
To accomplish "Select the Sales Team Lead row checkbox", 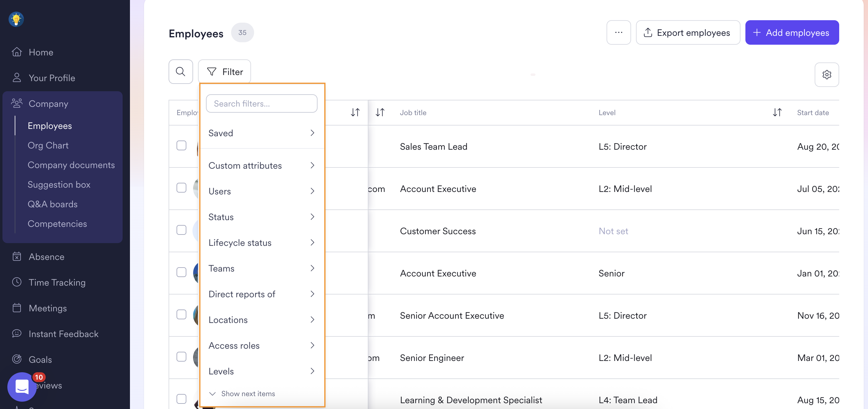I will [181, 145].
